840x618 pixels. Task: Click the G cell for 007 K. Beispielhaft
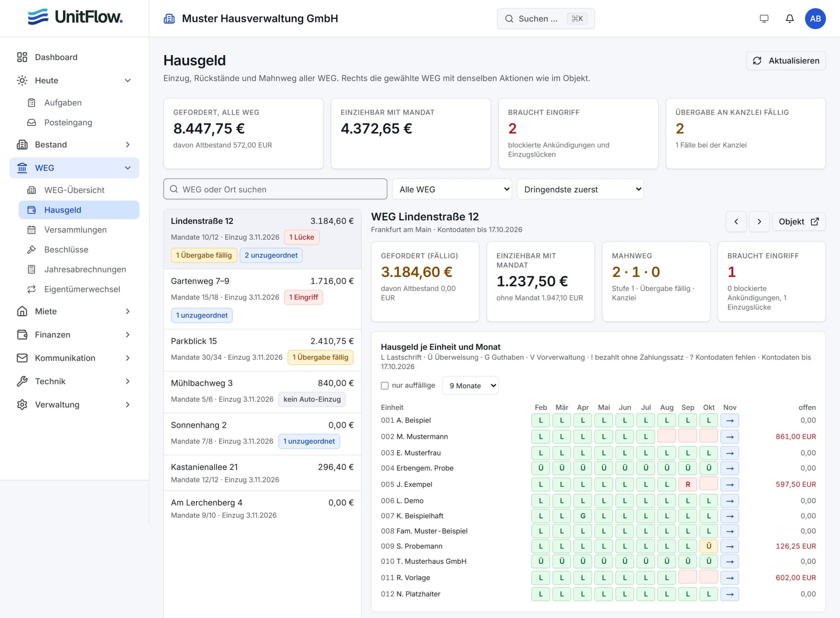tap(583, 516)
